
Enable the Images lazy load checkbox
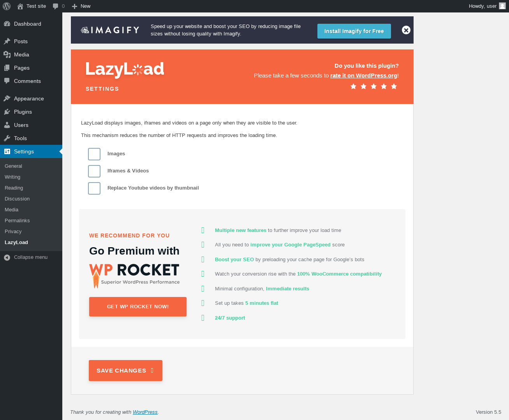(94, 154)
